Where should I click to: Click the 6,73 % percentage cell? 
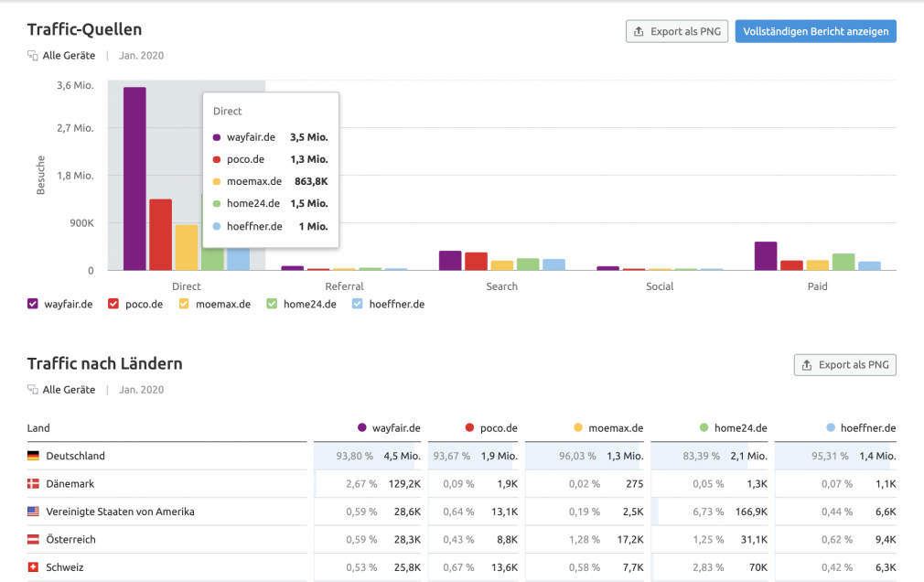(x=708, y=512)
